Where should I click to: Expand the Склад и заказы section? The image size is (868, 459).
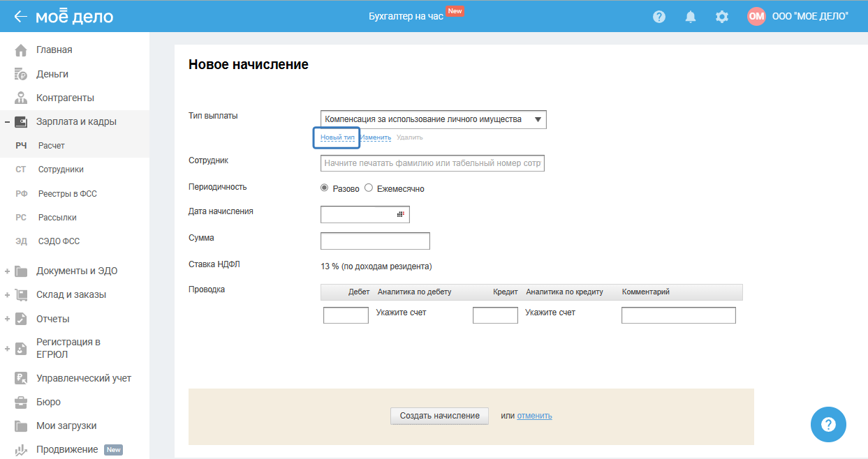point(7,295)
